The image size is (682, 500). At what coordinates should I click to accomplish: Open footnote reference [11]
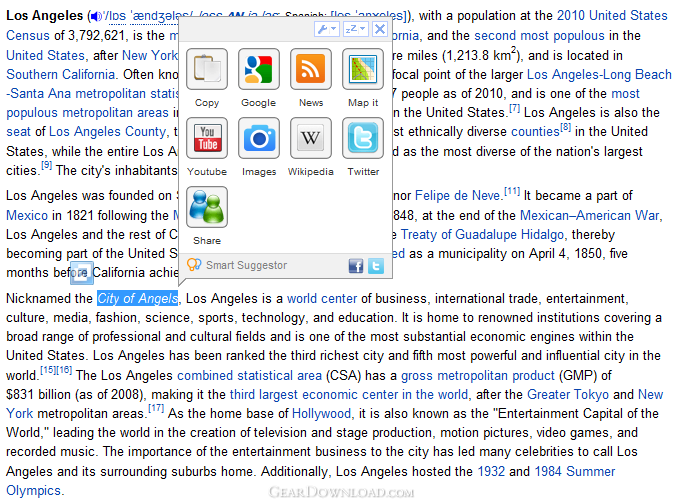coord(512,190)
